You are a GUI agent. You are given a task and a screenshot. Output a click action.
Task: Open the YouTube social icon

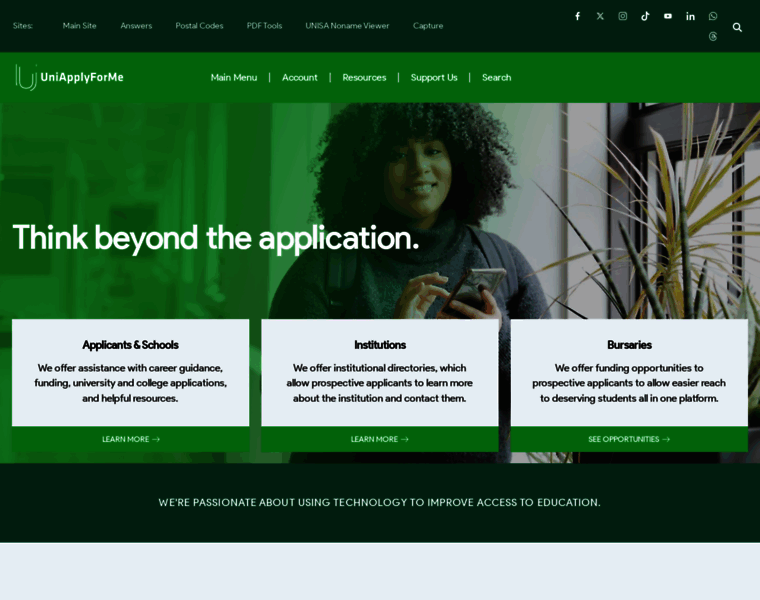pos(668,16)
